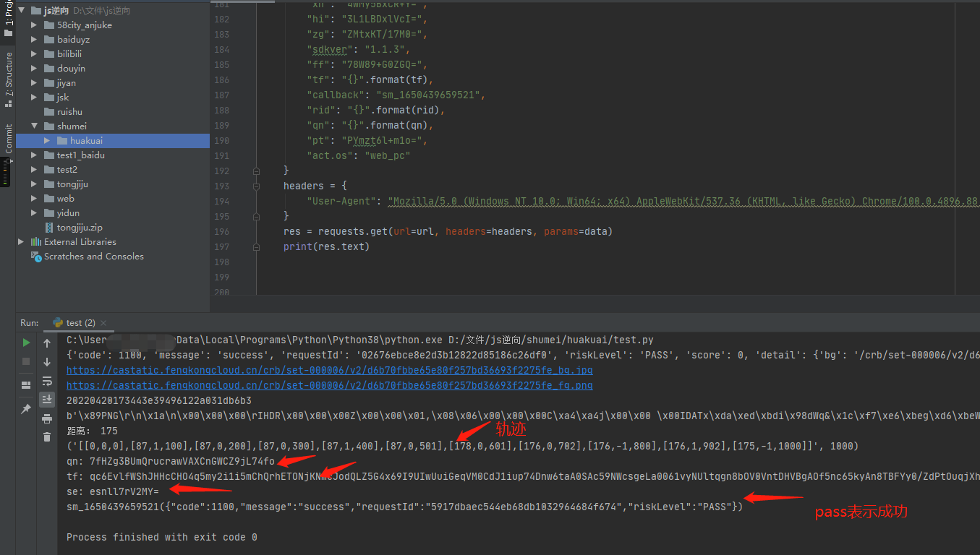Jump down the stack trace in Run

point(47,362)
